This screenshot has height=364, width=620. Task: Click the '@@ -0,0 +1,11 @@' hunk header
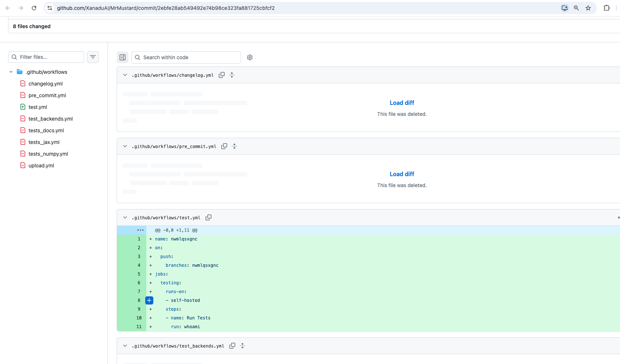pyautogui.click(x=176, y=230)
